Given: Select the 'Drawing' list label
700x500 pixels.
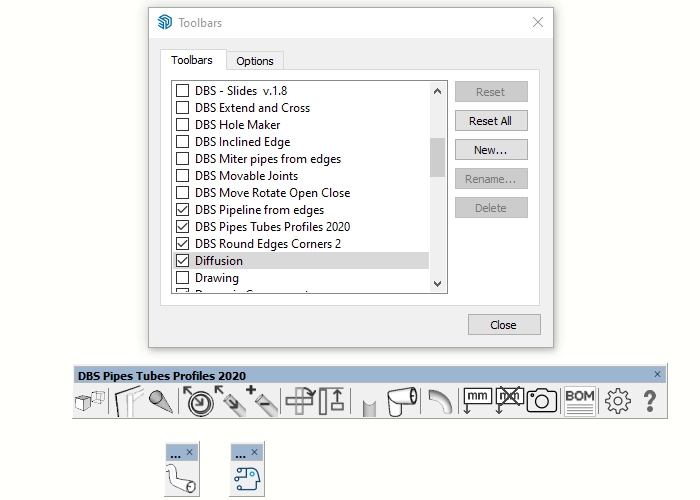Looking at the screenshot, I should click(217, 278).
